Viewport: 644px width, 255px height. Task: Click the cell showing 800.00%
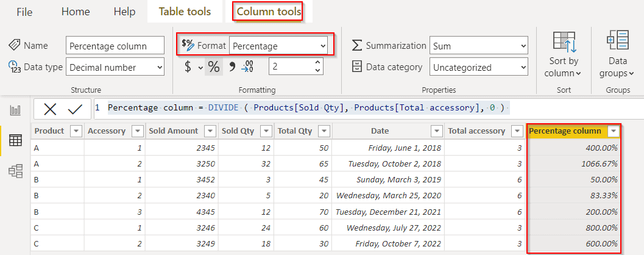(x=573, y=228)
